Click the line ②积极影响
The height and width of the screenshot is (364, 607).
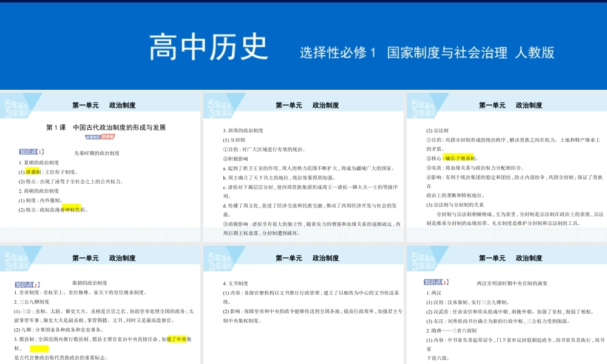click(x=236, y=158)
